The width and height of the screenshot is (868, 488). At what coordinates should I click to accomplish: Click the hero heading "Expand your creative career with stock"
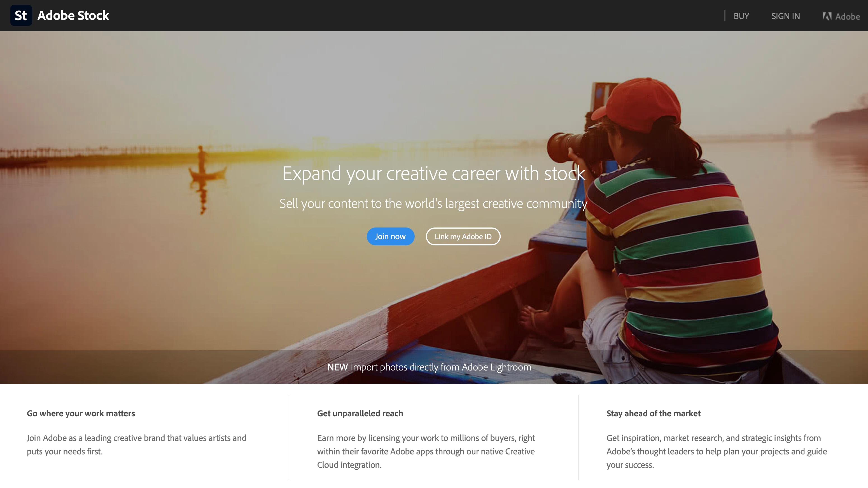click(x=434, y=173)
